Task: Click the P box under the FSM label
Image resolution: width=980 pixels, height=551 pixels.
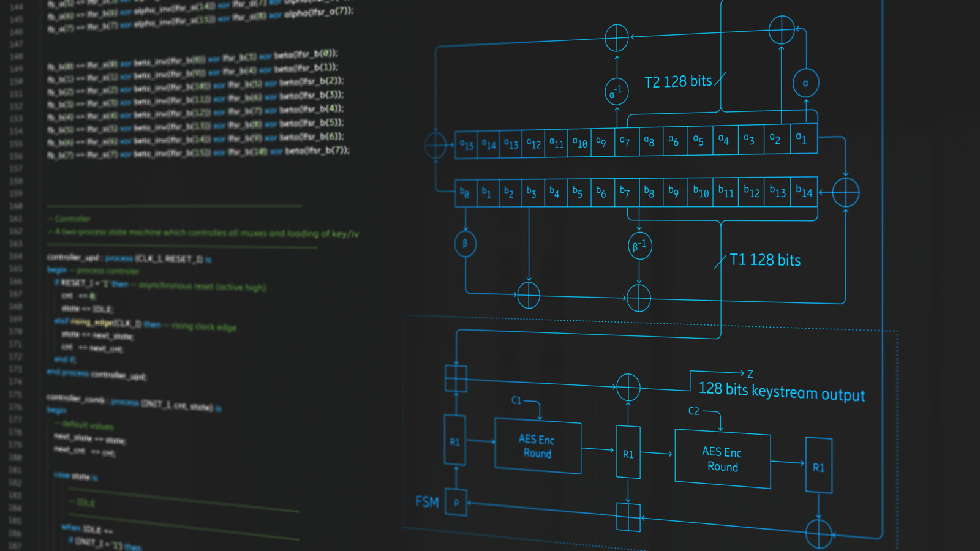Action: (x=456, y=503)
